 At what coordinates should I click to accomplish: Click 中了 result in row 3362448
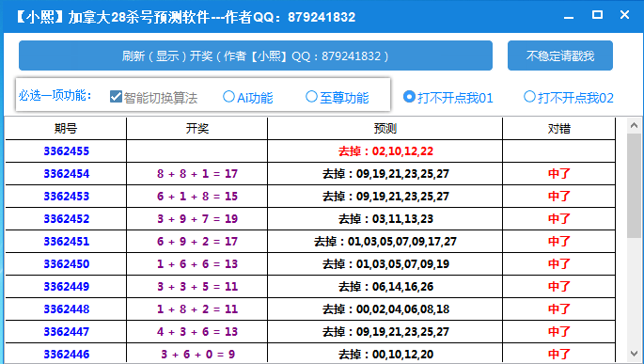point(559,309)
